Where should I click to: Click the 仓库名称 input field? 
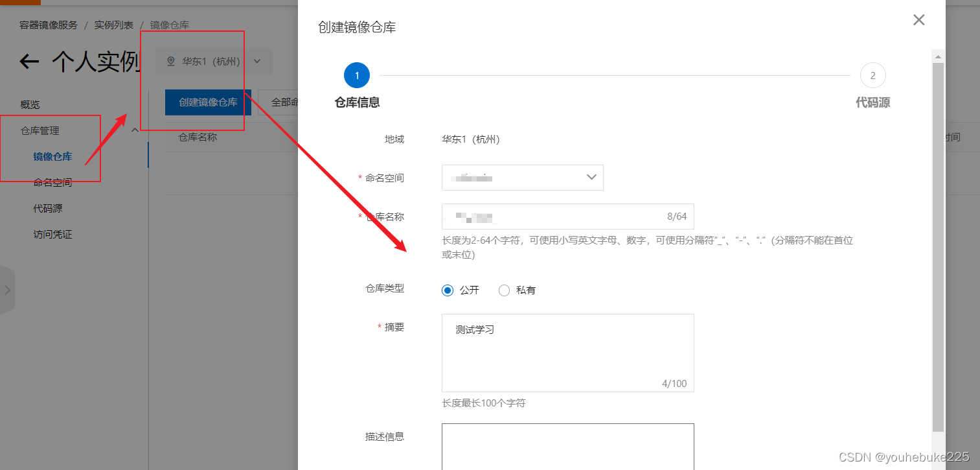551,217
